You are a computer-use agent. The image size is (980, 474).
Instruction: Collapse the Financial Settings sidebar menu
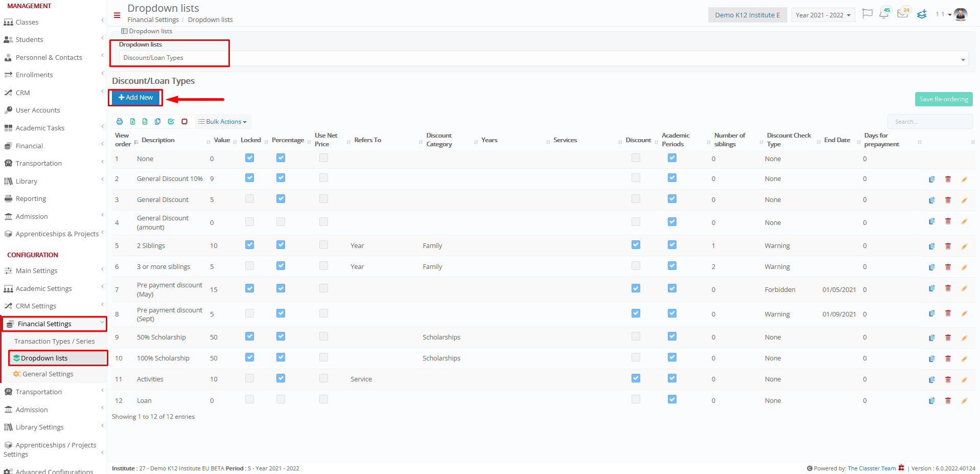[54, 324]
